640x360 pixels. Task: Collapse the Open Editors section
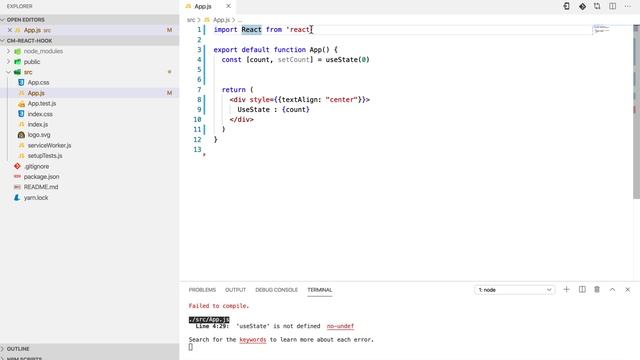[x=89, y=20]
